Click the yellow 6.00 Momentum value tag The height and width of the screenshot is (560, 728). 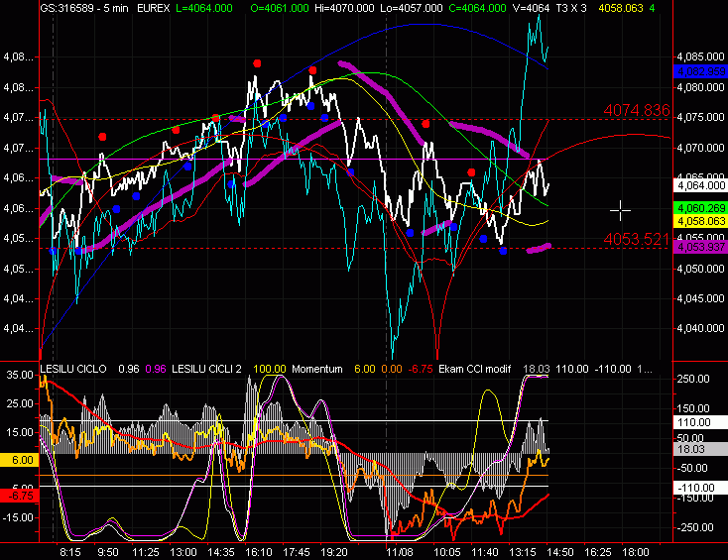[x=19, y=461]
